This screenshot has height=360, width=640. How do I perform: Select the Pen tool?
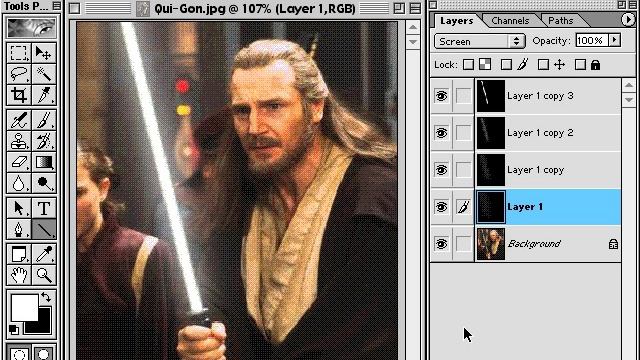[x=18, y=229]
